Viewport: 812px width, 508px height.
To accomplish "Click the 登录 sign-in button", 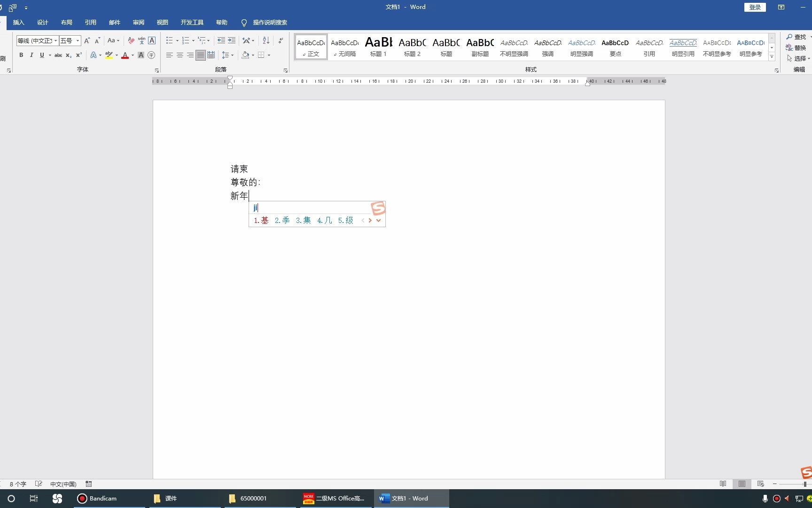I will coord(754,7).
